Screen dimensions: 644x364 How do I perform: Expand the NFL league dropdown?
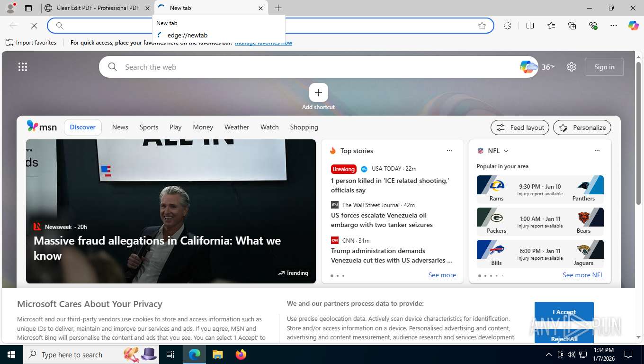point(506,151)
